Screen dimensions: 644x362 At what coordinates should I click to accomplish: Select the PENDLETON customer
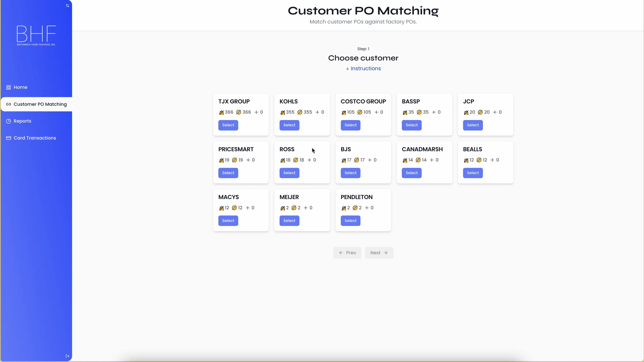[350, 221]
